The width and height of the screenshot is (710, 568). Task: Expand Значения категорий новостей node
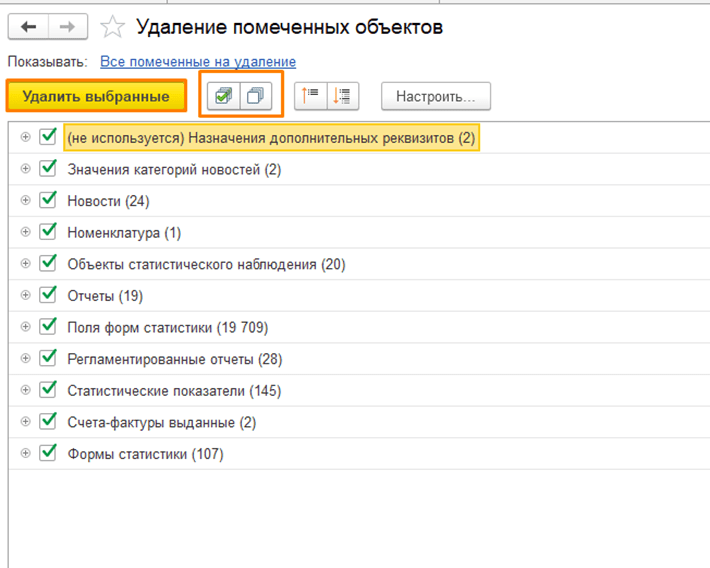click(25, 170)
